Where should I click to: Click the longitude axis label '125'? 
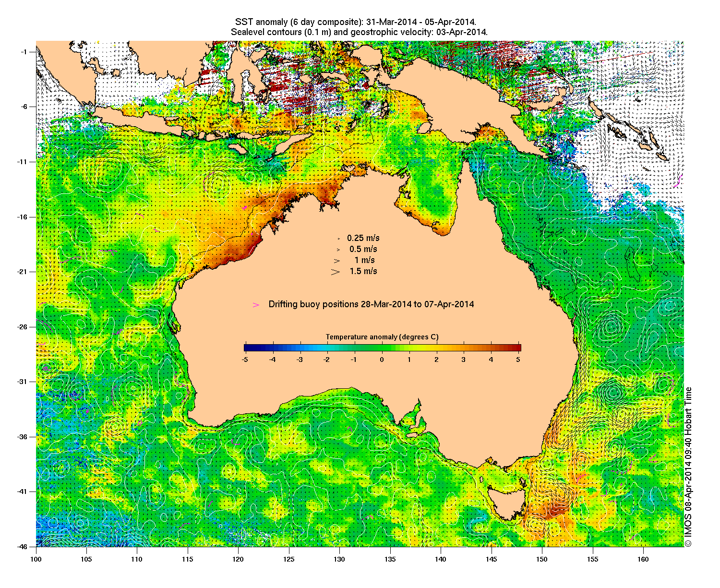point(289,559)
